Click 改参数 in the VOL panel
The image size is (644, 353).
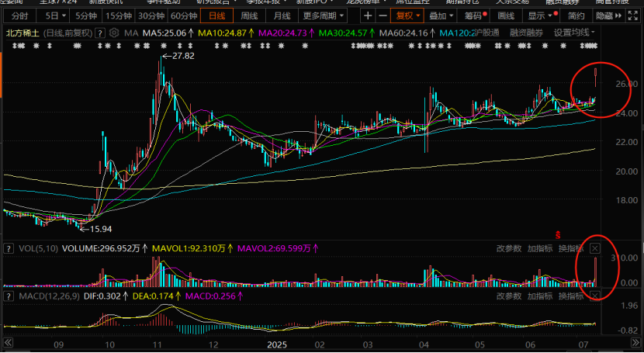coord(509,248)
